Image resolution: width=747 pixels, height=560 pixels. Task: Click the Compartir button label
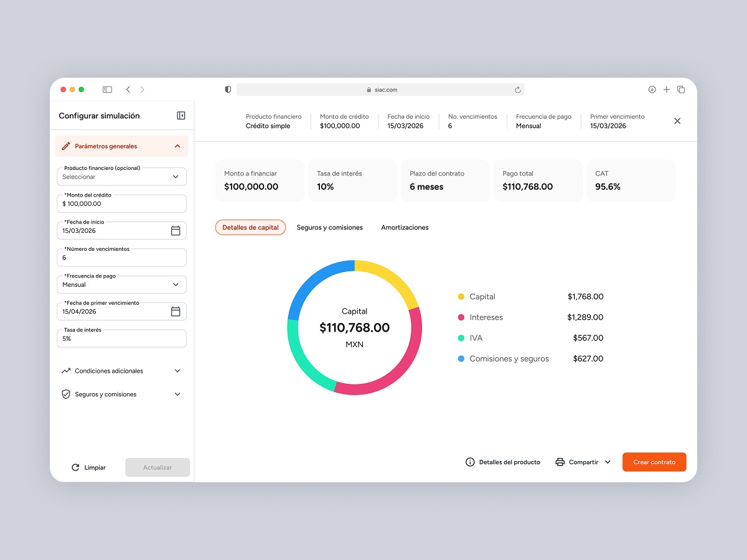point(583,462)
